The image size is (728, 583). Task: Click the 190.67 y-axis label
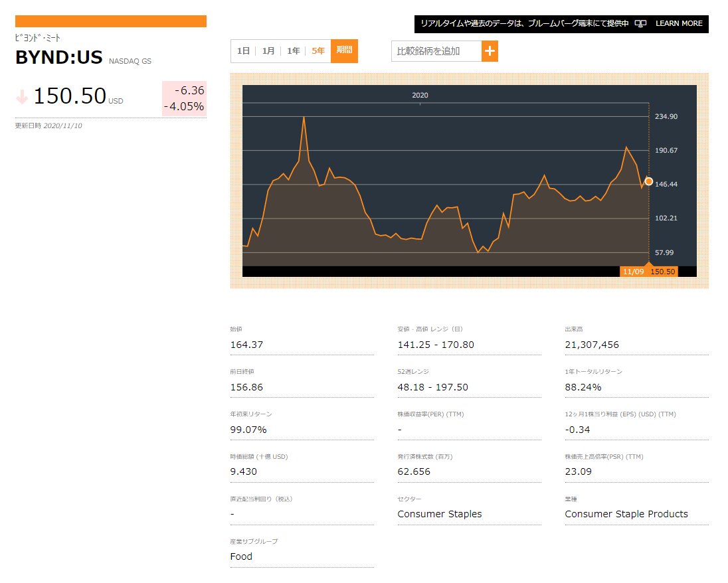click(666, 150)
